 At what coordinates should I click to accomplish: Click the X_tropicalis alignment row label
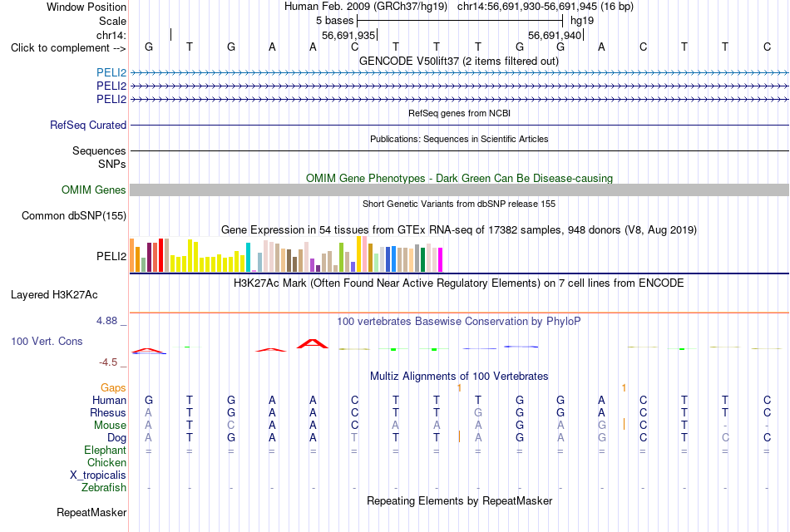click(98, 475)
